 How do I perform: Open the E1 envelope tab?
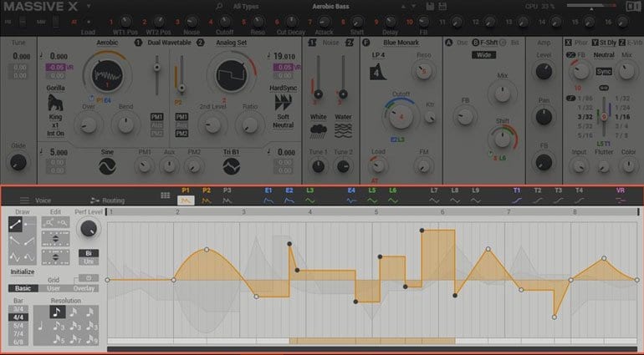pos(268,195)
